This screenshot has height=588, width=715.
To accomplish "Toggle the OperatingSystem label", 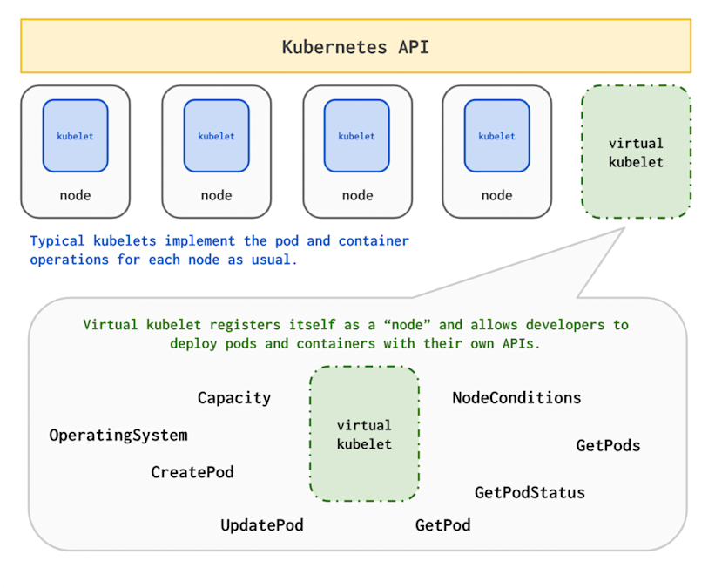I will click(118, 435).
